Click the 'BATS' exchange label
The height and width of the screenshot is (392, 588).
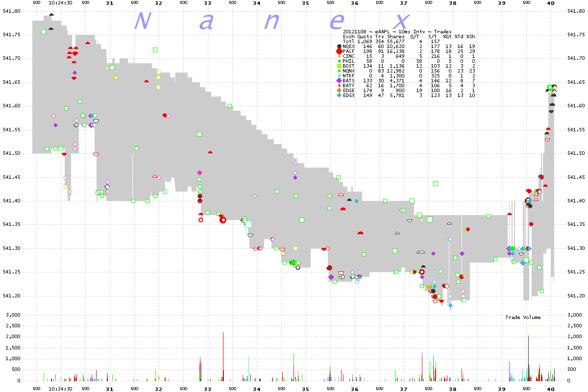(x=349, y=80)
